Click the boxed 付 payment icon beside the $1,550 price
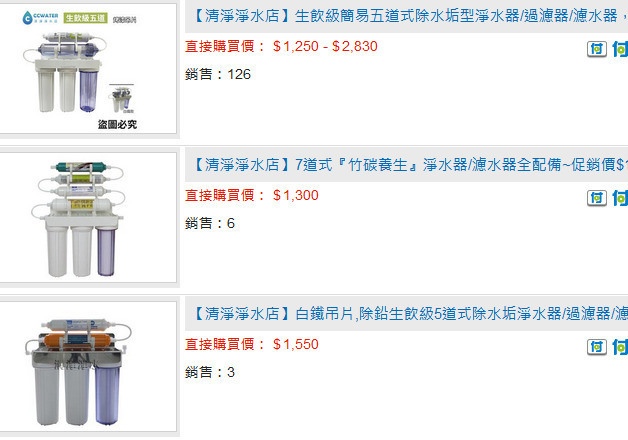628x440 pixels. pyautogui.click(x=597, y=347)
